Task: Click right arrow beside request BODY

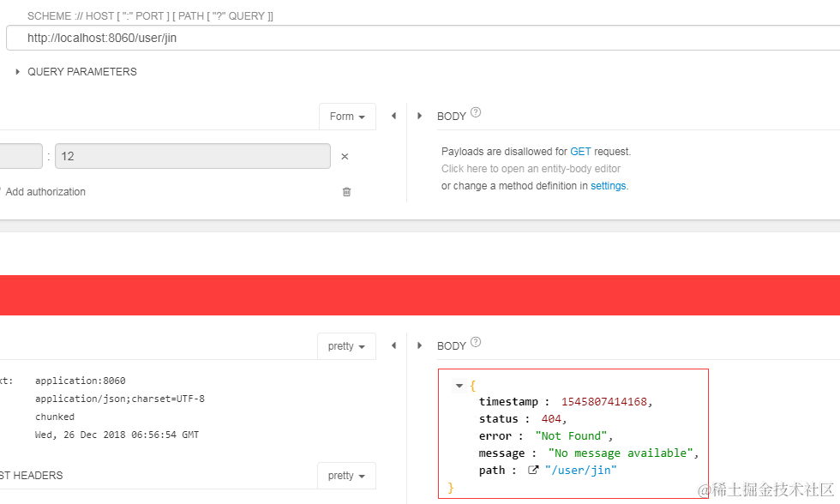Action: click(419, 116)
